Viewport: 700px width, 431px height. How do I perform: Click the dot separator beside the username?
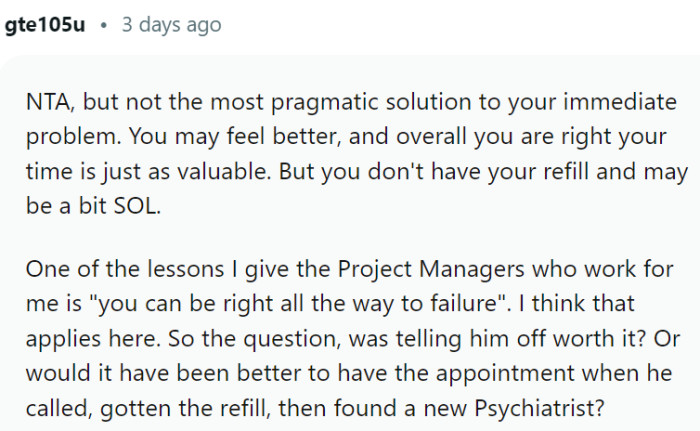pyautogui.click(x=104, y=24)
